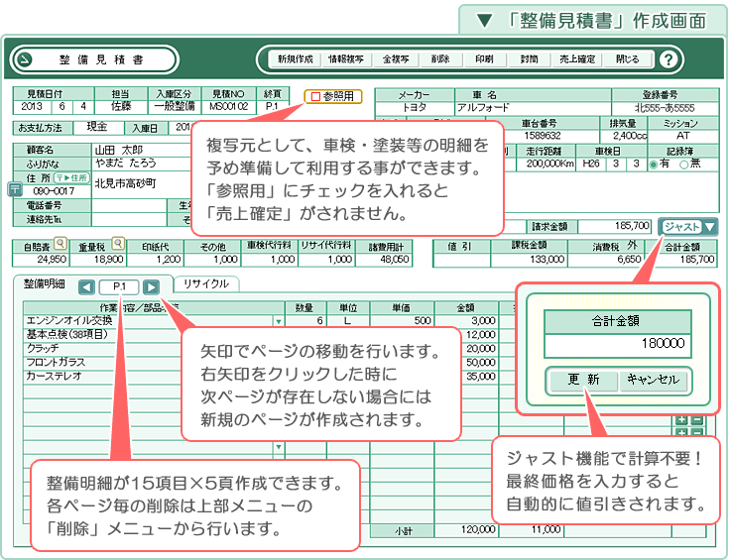Go to next page with right arrow
The image size is (729, 560).
coord(151,287)
